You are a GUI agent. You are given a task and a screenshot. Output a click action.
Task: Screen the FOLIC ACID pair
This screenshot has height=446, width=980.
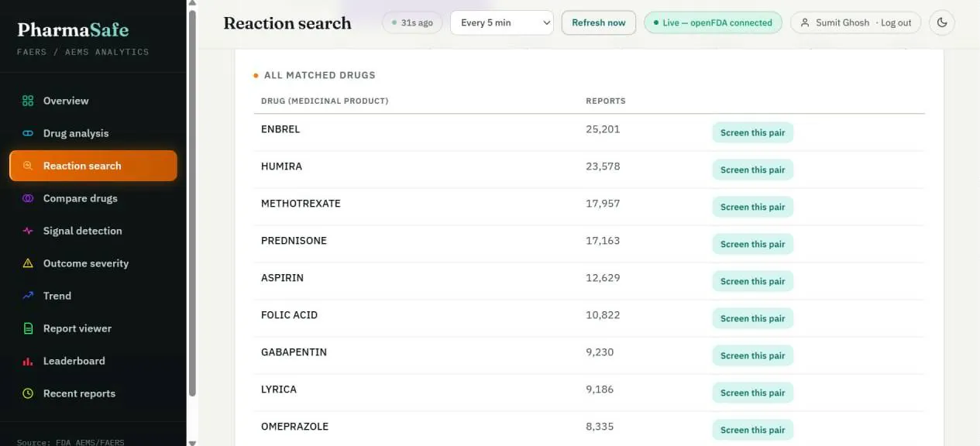(752, 318)
